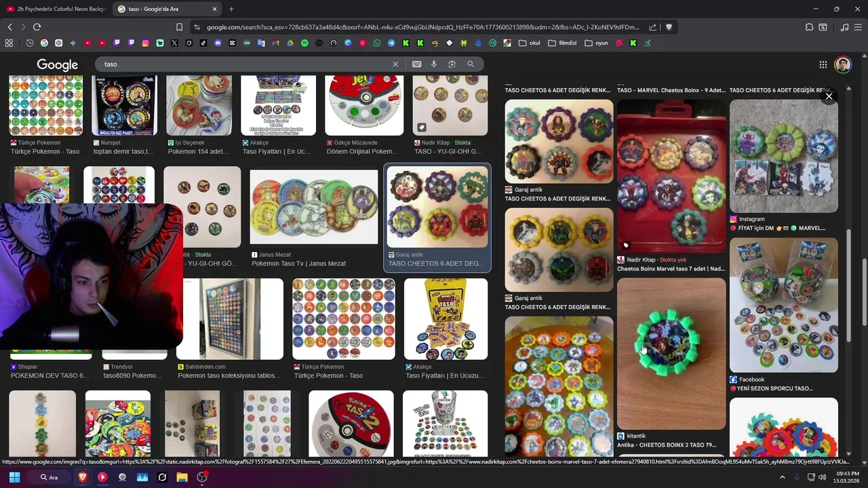
Task: Open the Discord bookmark icon
Action: [x=218, y=43]
